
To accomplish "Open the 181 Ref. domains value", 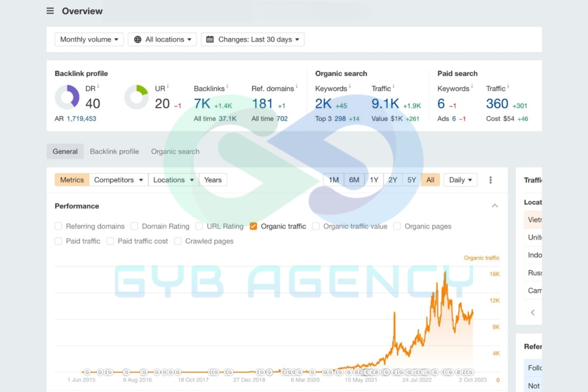I will click(262, 103).
